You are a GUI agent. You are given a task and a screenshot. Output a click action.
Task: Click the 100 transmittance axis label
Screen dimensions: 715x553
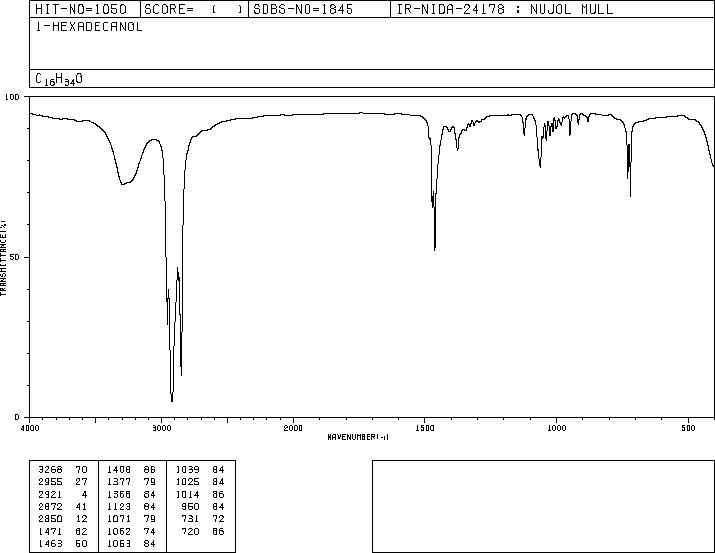tap(12, 97)
